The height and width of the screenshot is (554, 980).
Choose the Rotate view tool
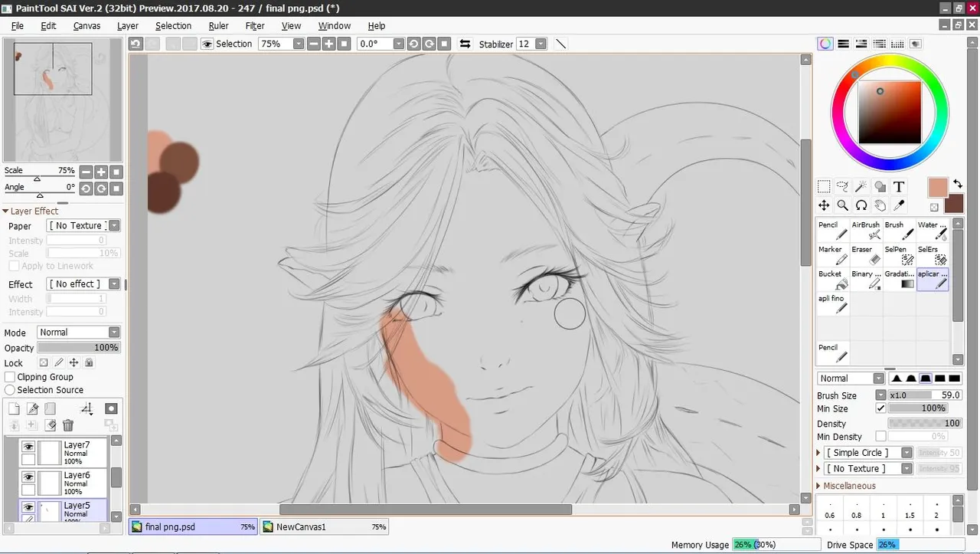[x=861, y=205]
